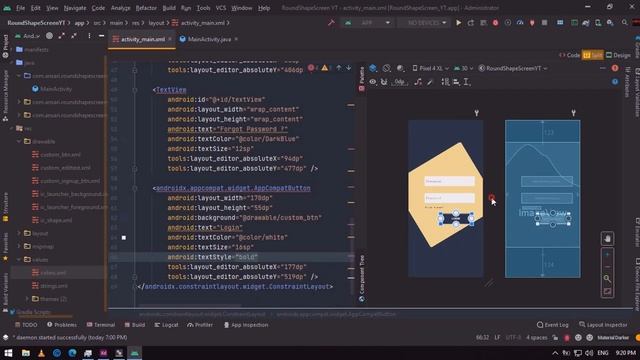Open the Problems tool window
Image resolution: width=640 pixels, height=360 pixels.
[x=62, y=325]
